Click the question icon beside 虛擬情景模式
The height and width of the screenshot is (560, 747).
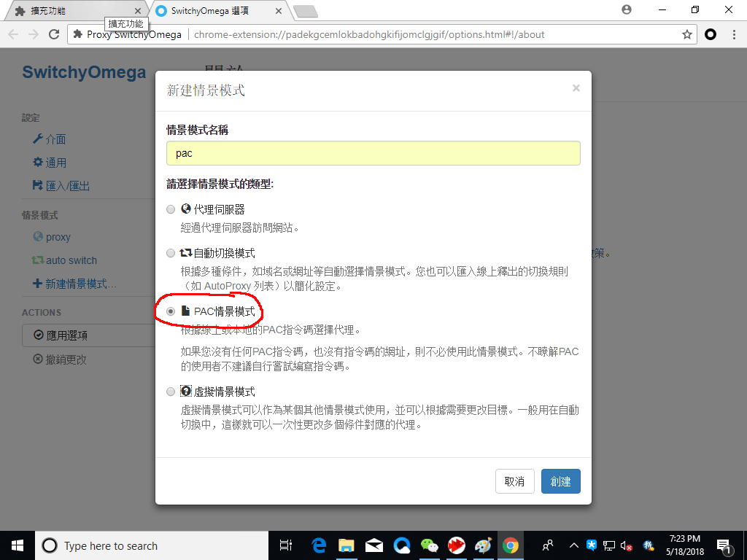(x=186, y=392)
